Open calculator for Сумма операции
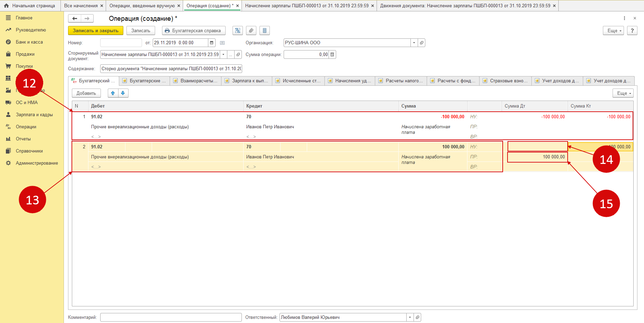The width and height of the screenshot is (644, 323). 332,54
